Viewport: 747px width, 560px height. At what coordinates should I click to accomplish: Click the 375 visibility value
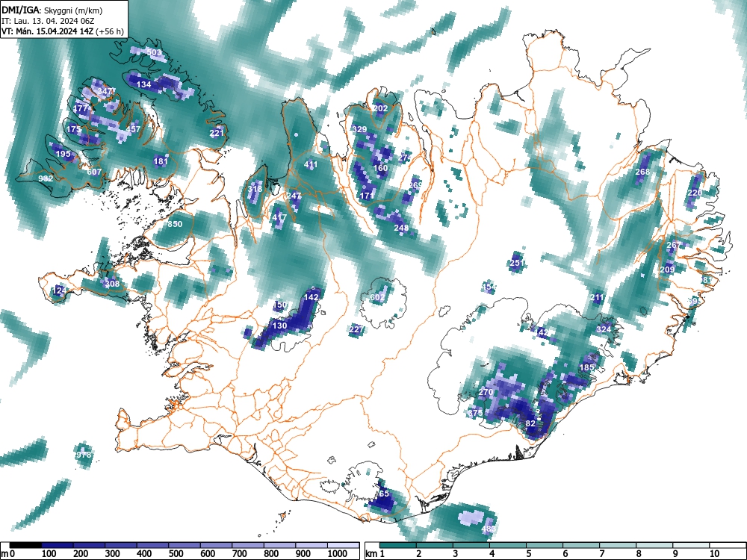coord(475,413)
